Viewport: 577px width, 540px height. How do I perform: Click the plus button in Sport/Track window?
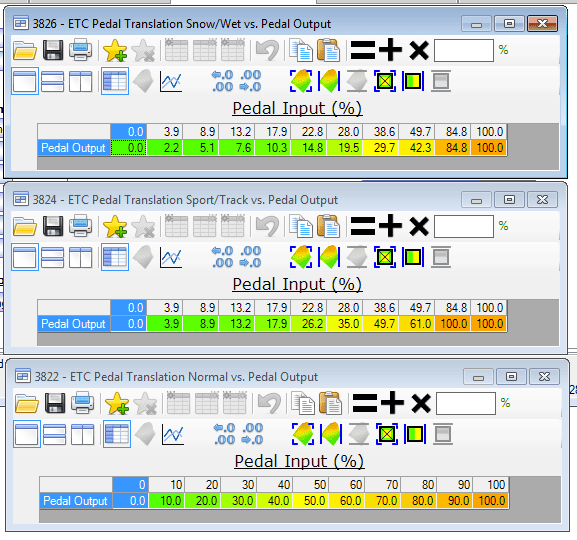click(390, 226)
